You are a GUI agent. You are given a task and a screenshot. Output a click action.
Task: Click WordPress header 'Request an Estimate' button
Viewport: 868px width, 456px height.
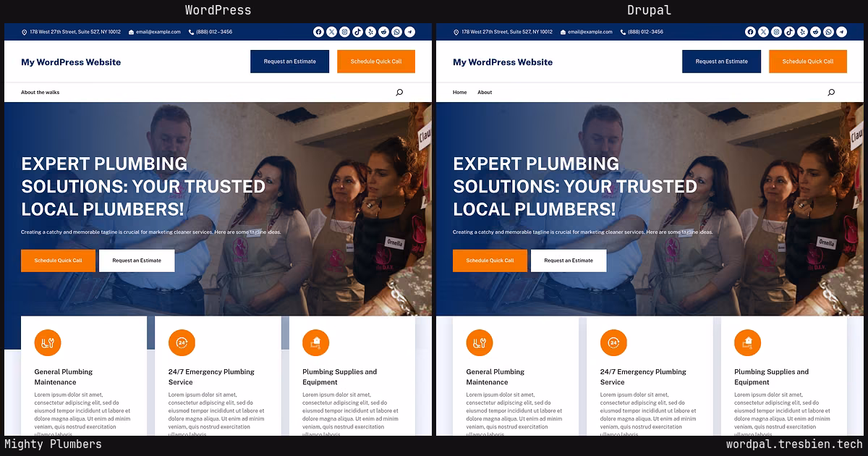(x=290, y=62)
